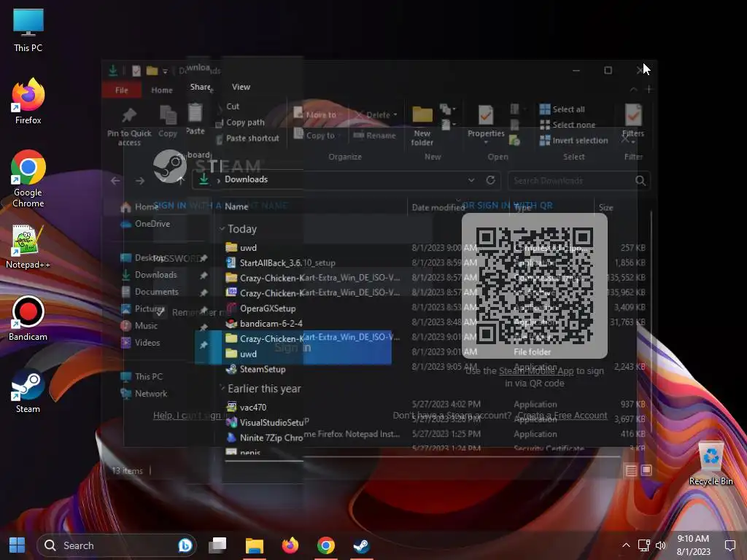
Task: Toggle Steam Remember me checkbox
Action: click(160, 312)
